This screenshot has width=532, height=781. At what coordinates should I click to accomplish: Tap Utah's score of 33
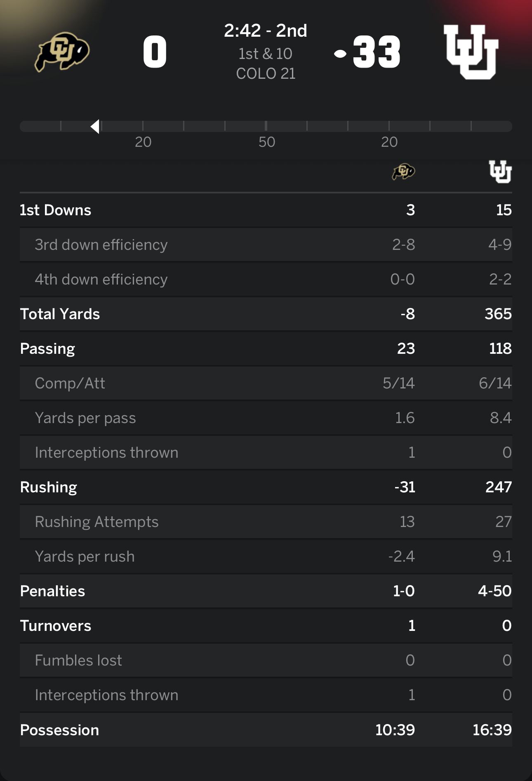[377, 52]
